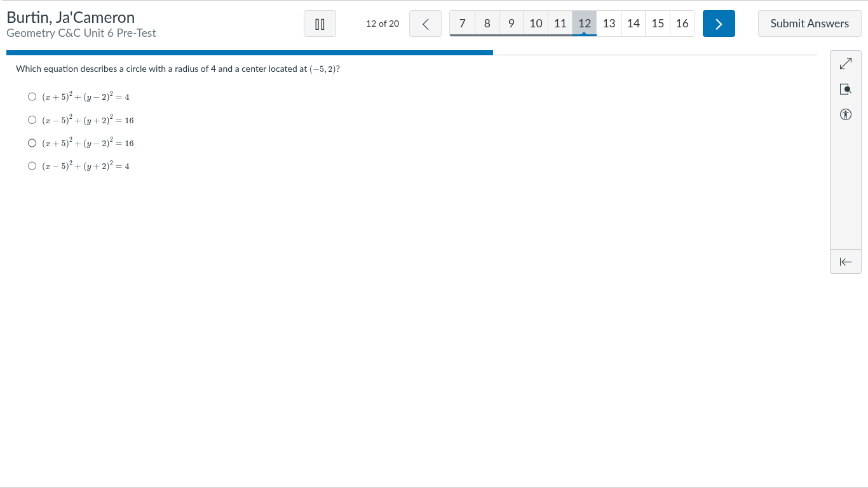Jump to question 8

487,24
